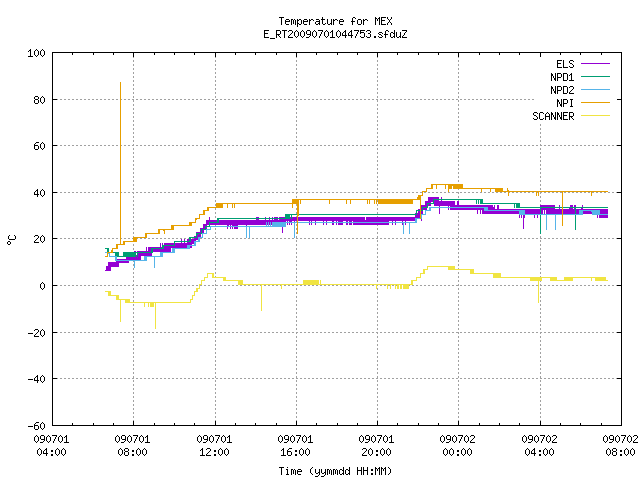Image resolution: width=640 pixels, height=480 pixels.
Task: Click the °C y-axis unit label
Action: point(11,240)
